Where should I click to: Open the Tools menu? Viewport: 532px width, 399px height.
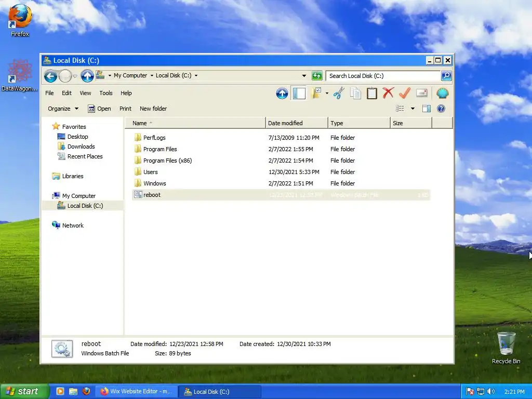coord(106,93)
